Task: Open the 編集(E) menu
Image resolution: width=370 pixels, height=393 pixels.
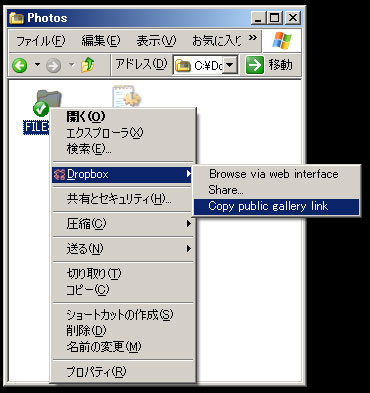Action: click(x=101, y=41)
